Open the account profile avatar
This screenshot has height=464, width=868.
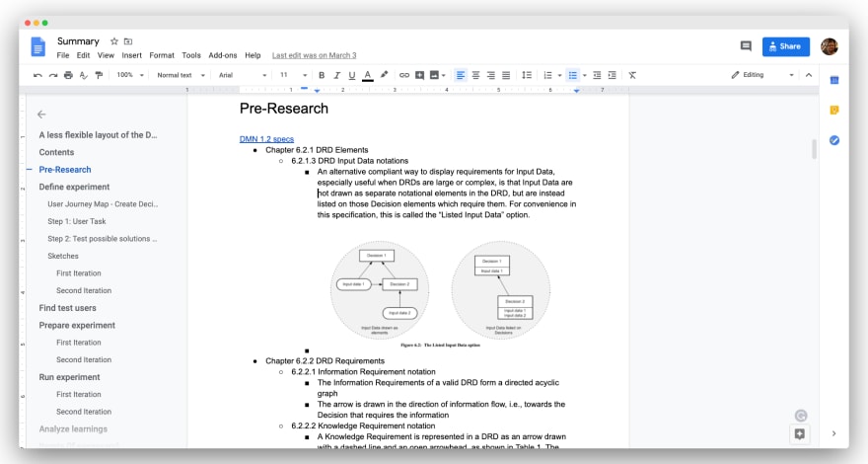point(830,46)
